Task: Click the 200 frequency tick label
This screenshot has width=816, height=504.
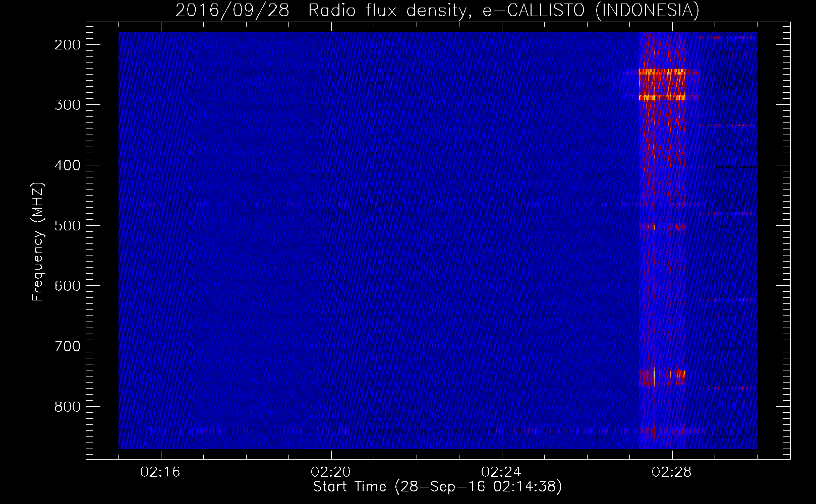Action: pos(67,45)
